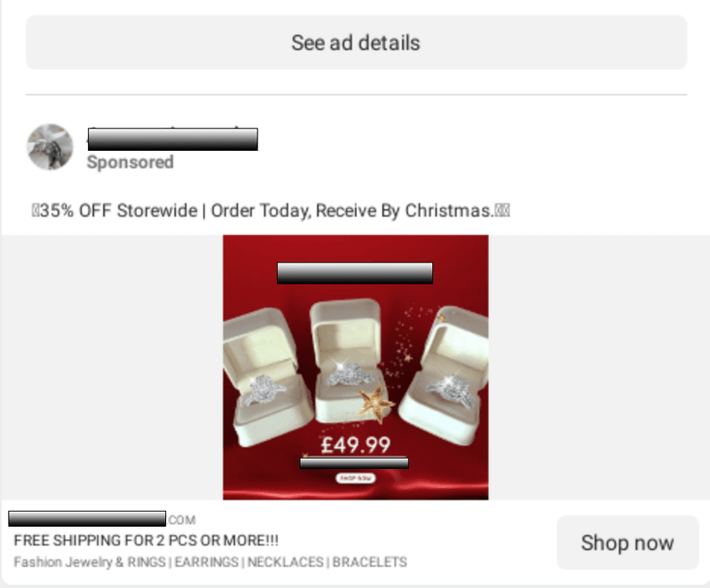Click the Fashion Jewelry & RINGS description line

pyautogui.click(x=210, y=562)
